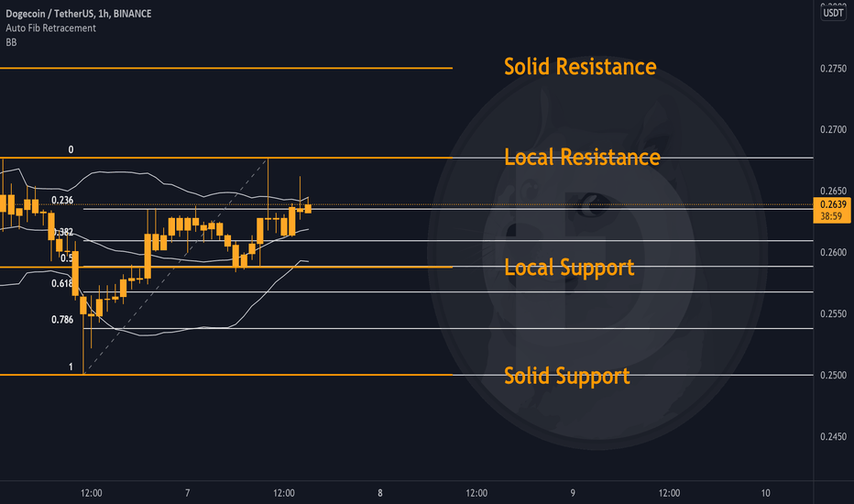Image resolution: width=854 pixels, height=504 pixels.
Task: Open the USDT currency selector
Action: point(833,13)
